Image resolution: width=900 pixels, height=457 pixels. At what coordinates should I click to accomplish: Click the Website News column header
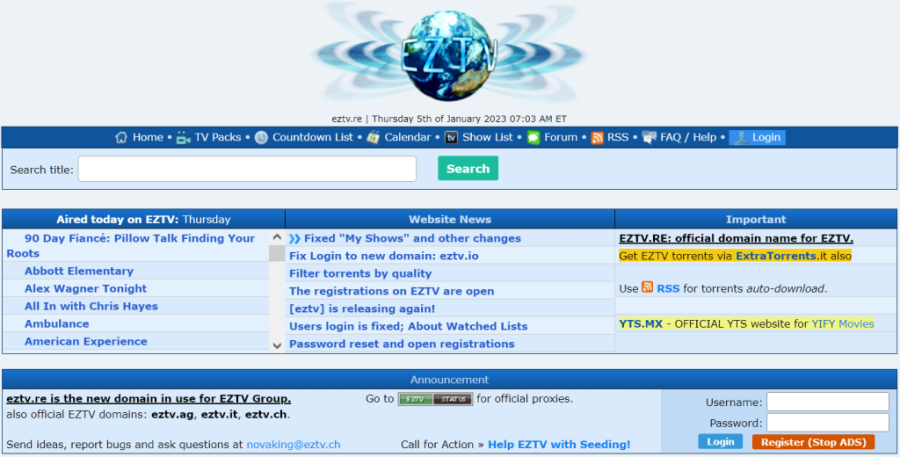pos(450,219)
